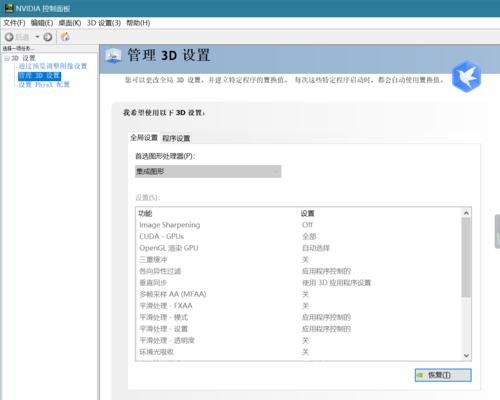Click the NVIDIA title bar logo icon
Viewport: 500px width, 400px height.
(9, 8)
